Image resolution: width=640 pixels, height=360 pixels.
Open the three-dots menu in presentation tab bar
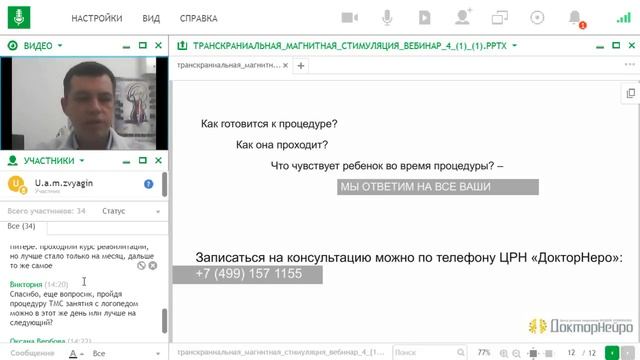coord(630,64)
